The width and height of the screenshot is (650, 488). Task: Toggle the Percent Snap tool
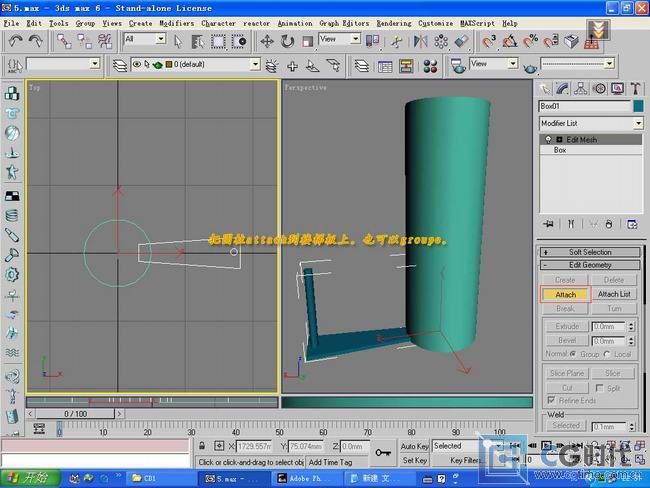tap(530, 41)
